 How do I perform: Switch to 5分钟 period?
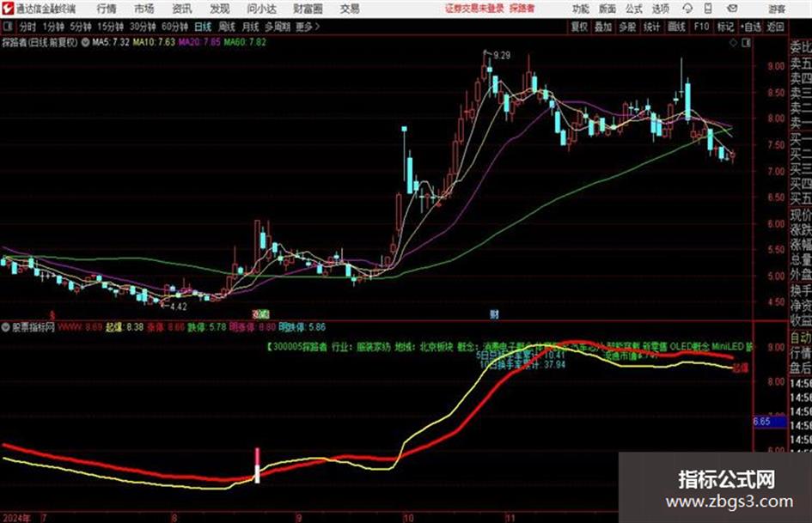(x=81, y=27)
